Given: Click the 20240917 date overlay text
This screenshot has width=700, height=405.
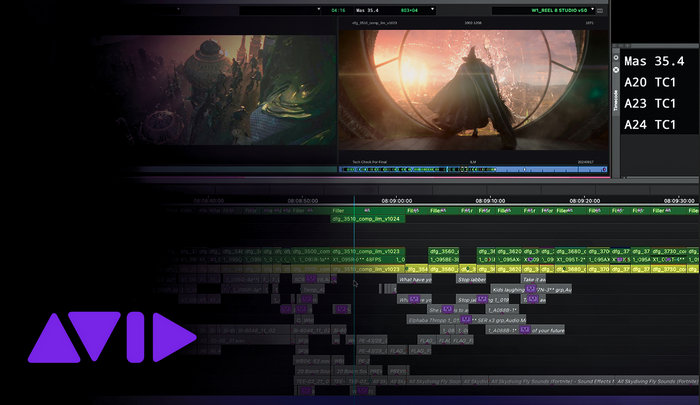Looking at the screenshot, I should (585, 162).
